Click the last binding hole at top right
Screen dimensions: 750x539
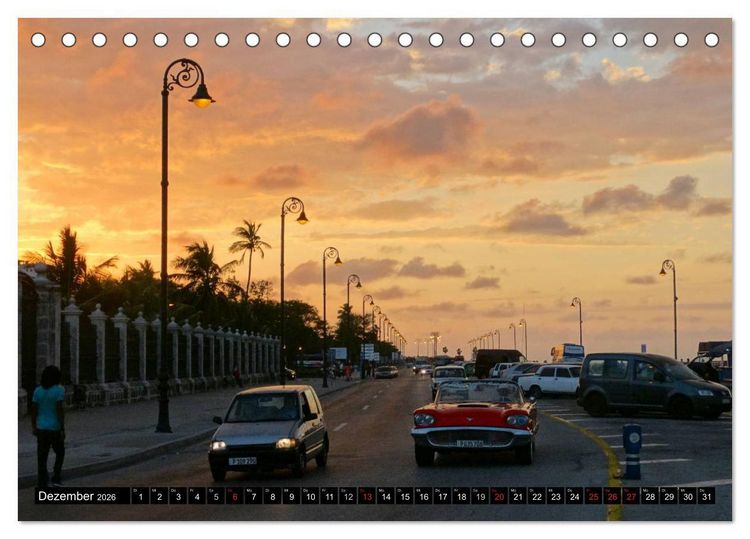tap(711, 40)
